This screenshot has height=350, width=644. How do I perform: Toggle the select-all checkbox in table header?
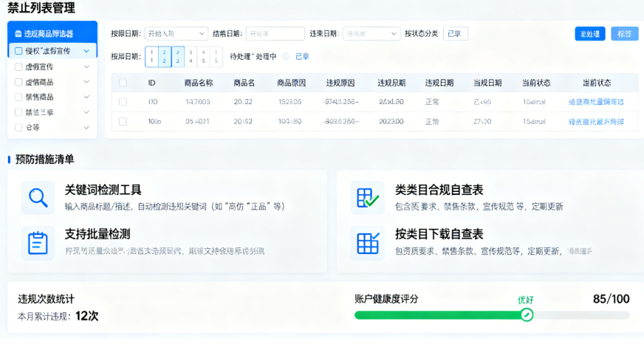123,83
